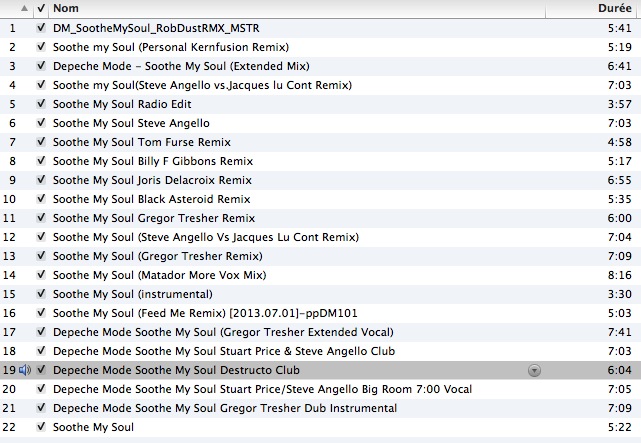This screenshot has width=641, height=443.
Task: Select plain Soothe My Soul track 22 name
Action: point(94,427)
